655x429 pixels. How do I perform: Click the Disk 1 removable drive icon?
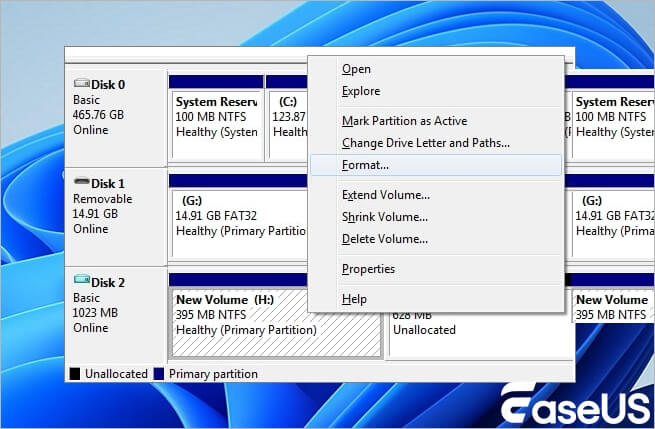[x=81, y=182]
